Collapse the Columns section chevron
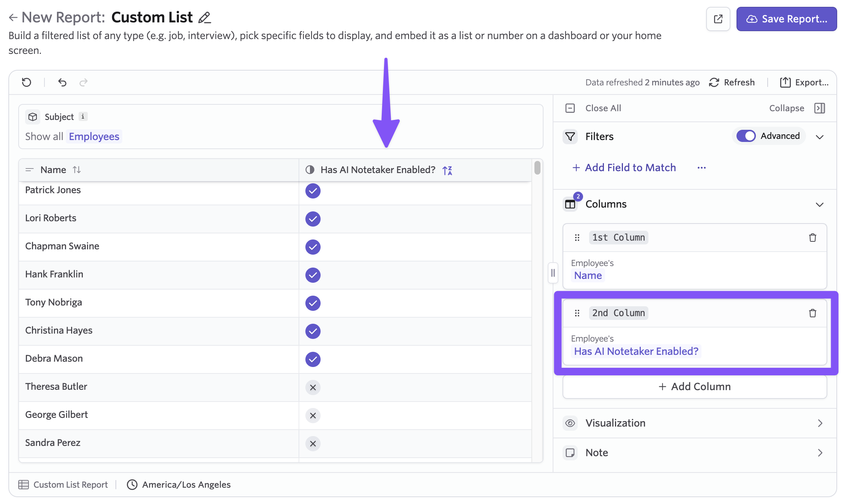Viewport: 844px width, 504px height. [819, 205]
